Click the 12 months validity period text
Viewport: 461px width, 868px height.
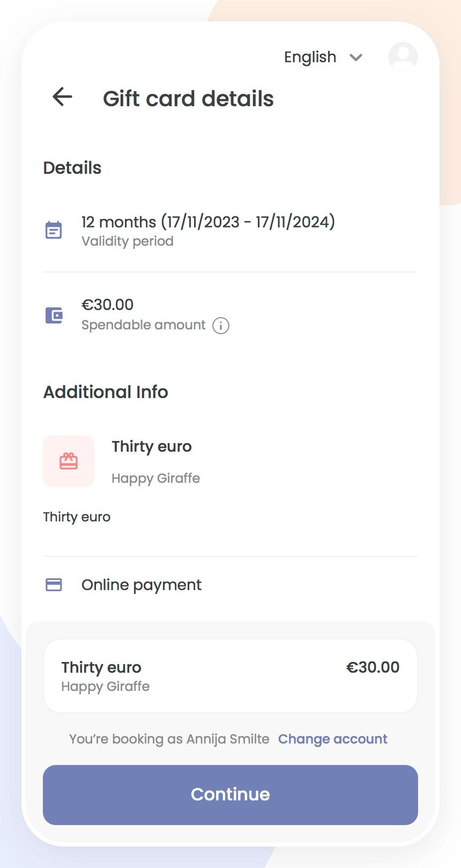(208, 222)
